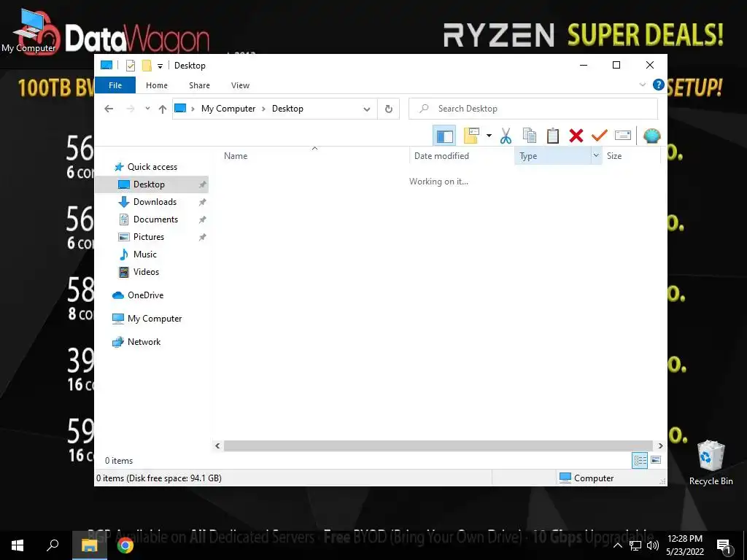This screenshot has width=747, height=560.
Task: Open Music in navigation pane
Action: (144, 254)
